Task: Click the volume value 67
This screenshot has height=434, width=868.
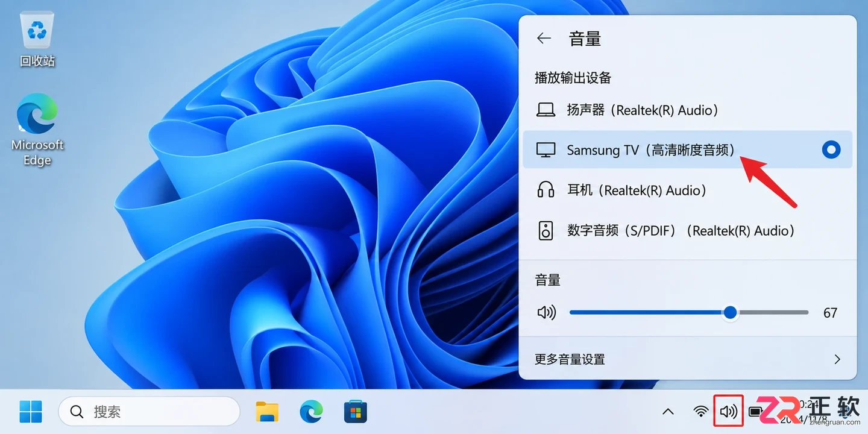Action: [831, 312]
